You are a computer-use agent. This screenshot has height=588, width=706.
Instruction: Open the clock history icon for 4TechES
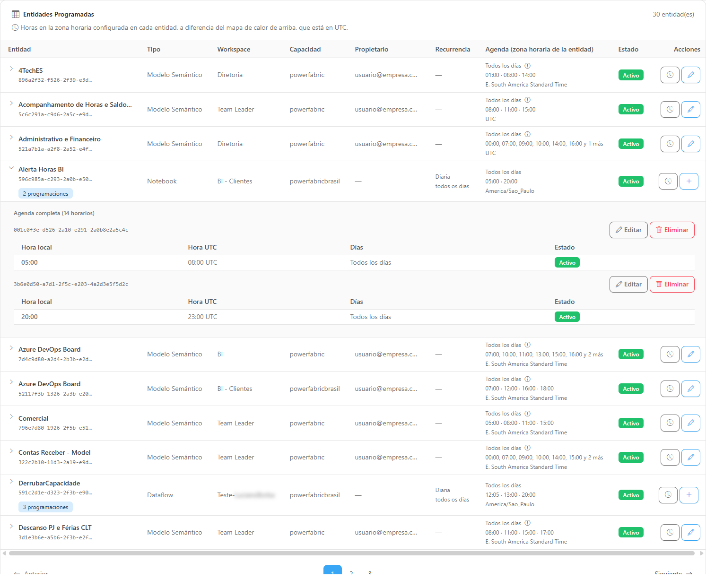(670, 75)
